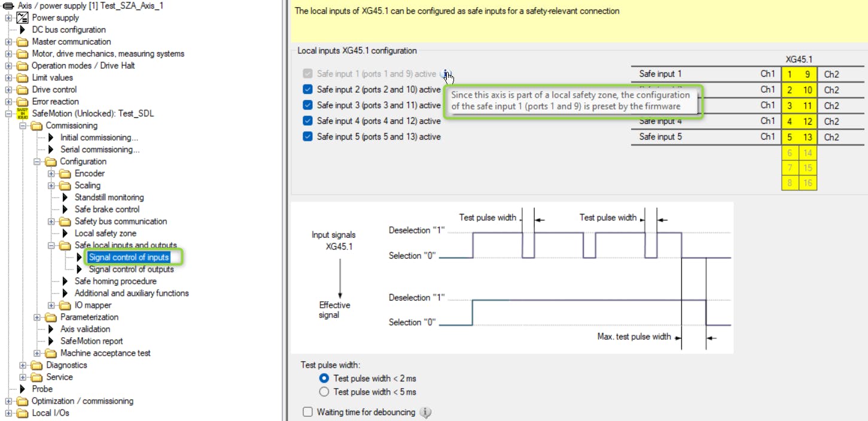The image size is (868, 421).
Task: Click yellow port cell 1 in XG45.1
Action: click(x=790, y=74)
